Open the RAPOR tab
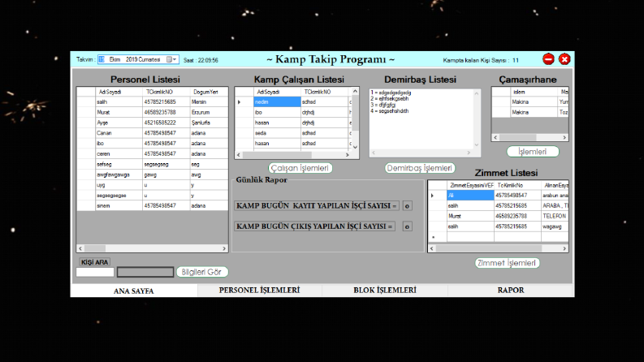Viewport: 644px width, 362px height. (511, 291)
